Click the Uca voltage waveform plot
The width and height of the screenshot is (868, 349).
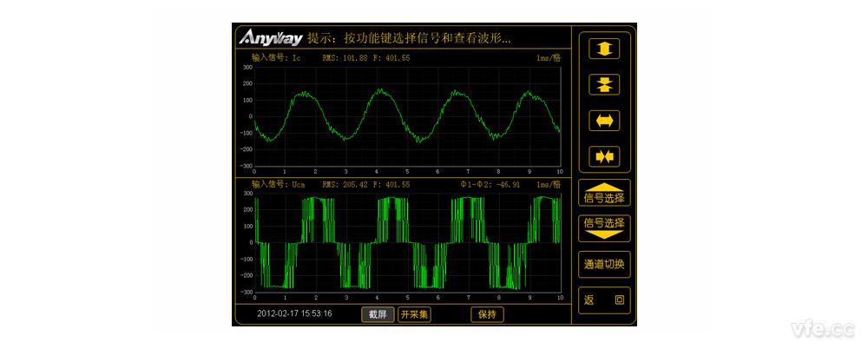point(406,242)
